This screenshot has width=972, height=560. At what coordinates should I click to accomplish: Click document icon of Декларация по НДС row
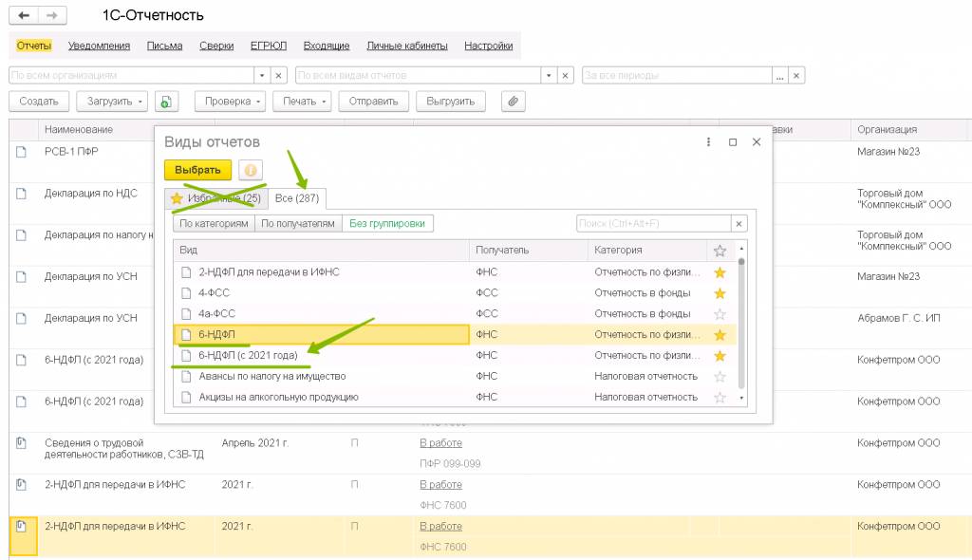point(21,194)
